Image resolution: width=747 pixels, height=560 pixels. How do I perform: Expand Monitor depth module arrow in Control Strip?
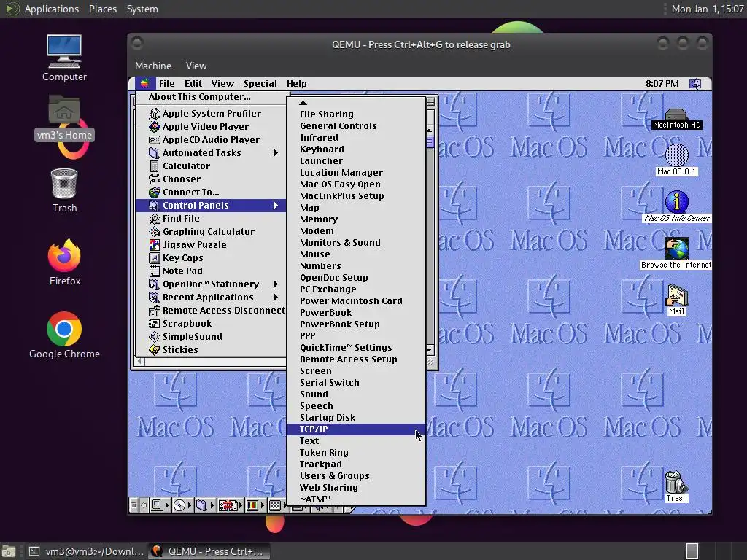coord(263,505)
